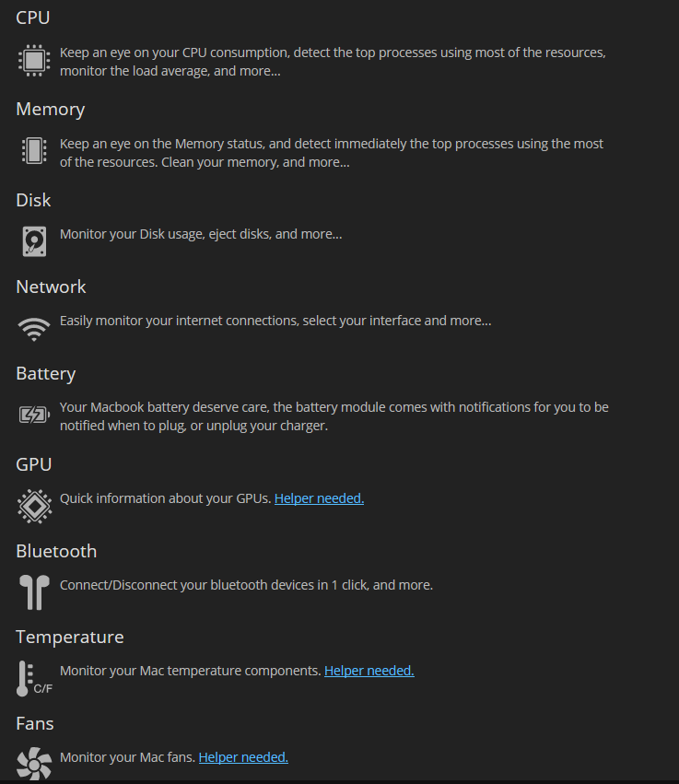Click the Battery charging icon
The width and height of the screenshot is (679, 784).
tap(33, 415)
